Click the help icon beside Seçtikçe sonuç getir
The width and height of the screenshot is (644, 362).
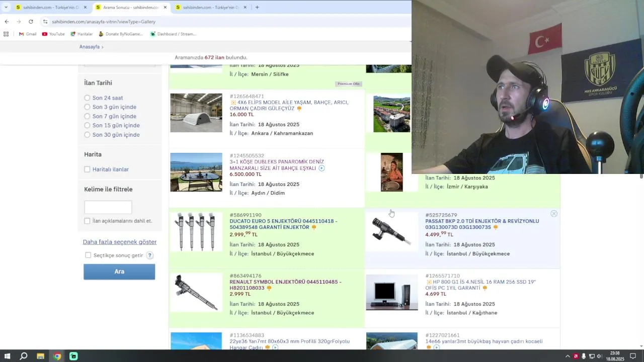click(149, 255)
